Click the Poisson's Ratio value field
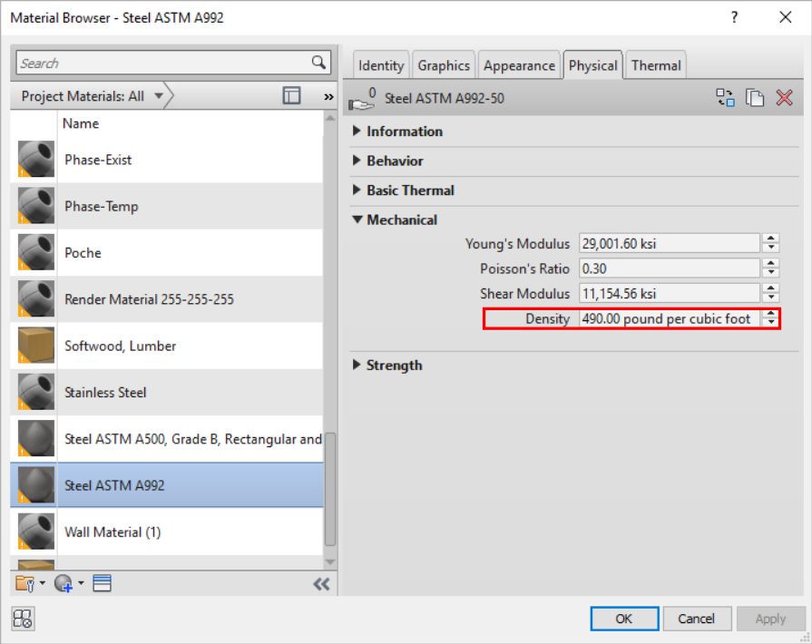Image resolution: width=812 pixels, height=644 pixels. tap(669, 268)
